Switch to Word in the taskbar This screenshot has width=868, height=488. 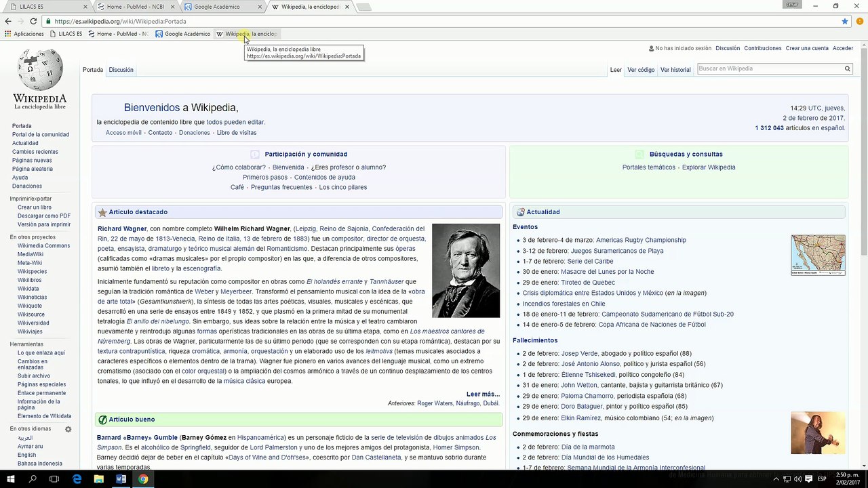pos(121,479)
